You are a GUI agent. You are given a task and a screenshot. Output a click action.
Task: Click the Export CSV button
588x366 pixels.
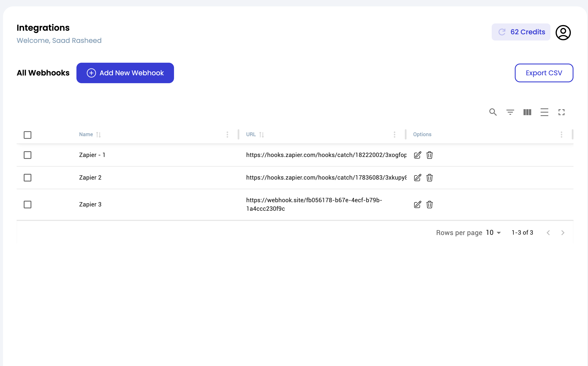(x=544, y=73)
